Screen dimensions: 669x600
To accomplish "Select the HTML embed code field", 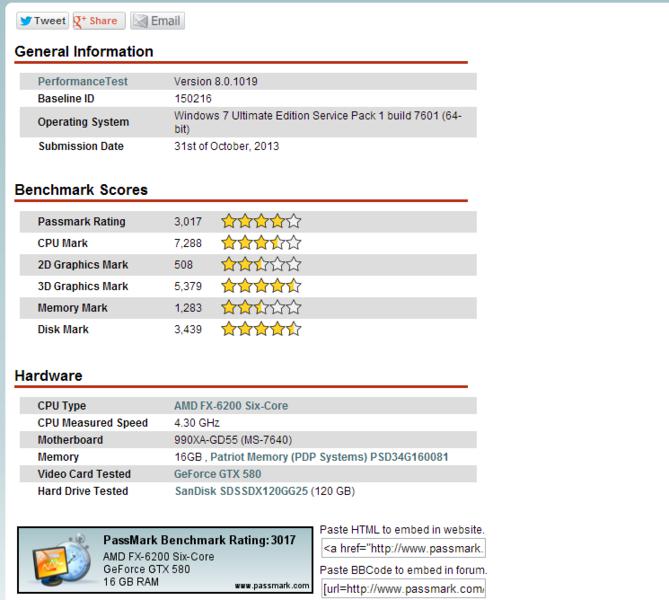I will click(403, 548).
